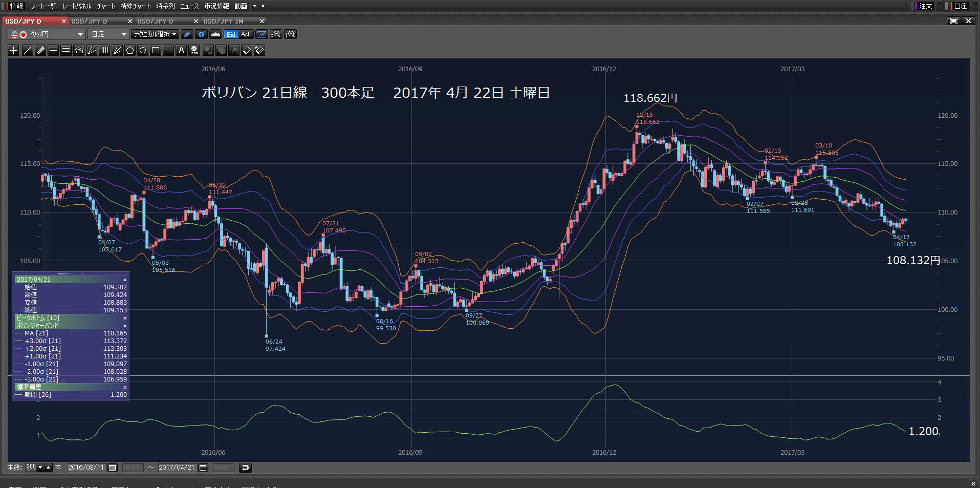The width and height of the screenshot is (980, 488).
Task: Click the 口座 account panel button
Action: [x=961, y=6]
